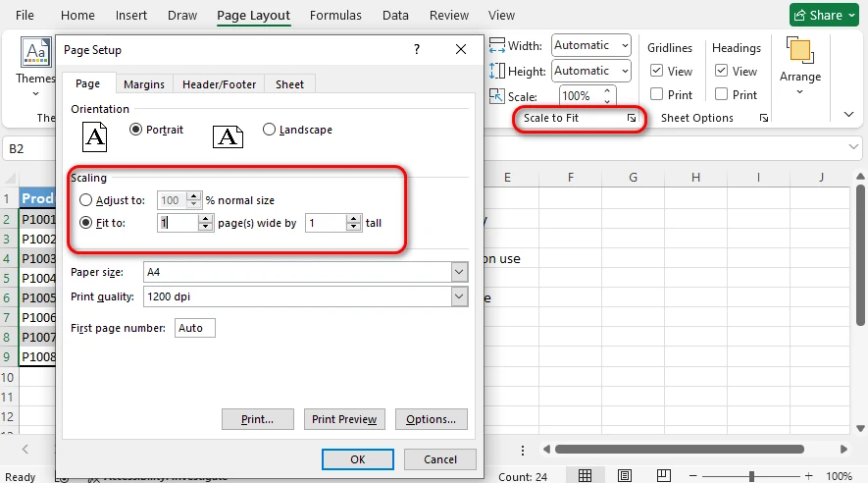Click vertical scrollbar down arrow
This screenshot has height=483, width=868.
[860, 428]
